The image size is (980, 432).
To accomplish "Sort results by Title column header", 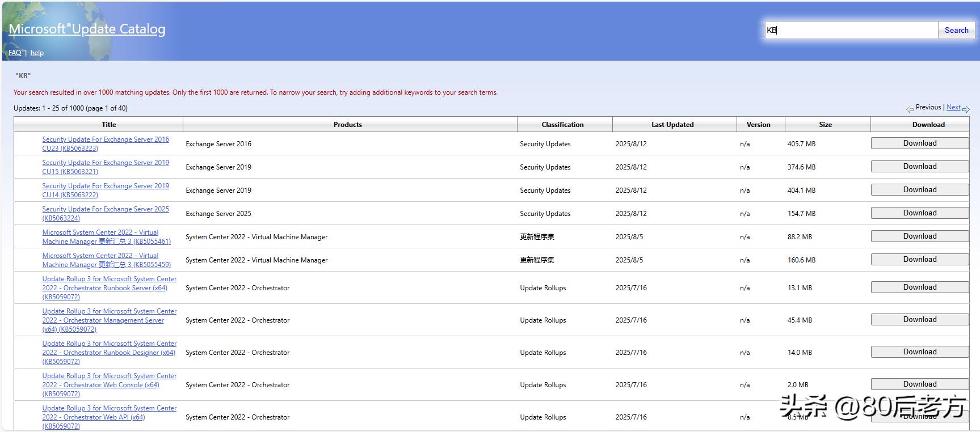I will (x=109, y=125).
